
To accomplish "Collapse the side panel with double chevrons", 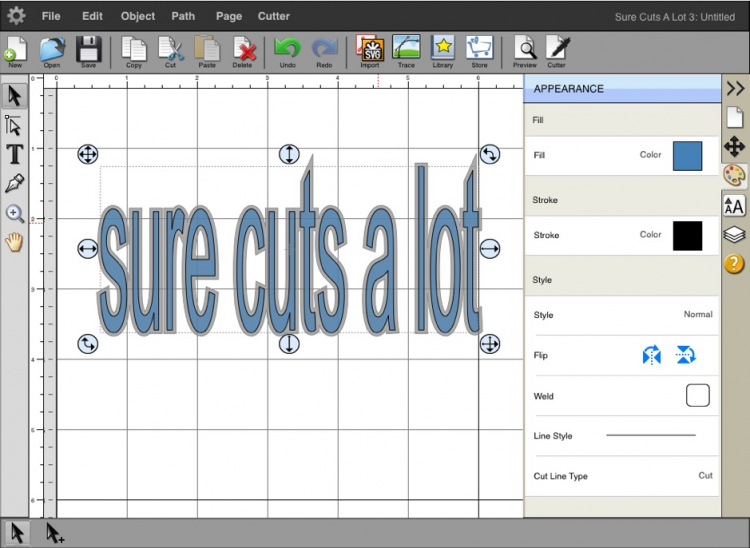I will (x=735, y=88).
